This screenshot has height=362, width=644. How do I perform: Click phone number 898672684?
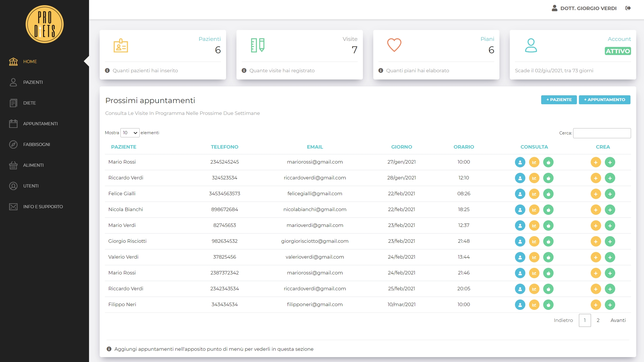pyautogui.click(x=225, y=209)
